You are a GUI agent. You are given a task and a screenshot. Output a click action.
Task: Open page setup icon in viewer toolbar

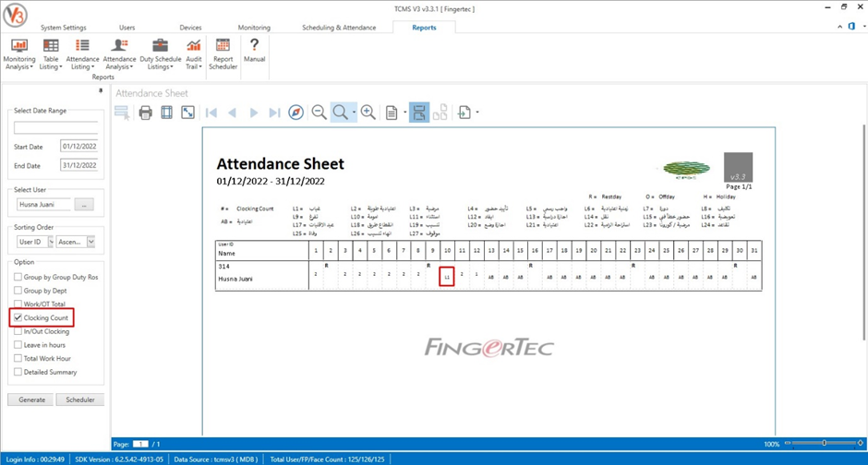click(x=166, y=113)
